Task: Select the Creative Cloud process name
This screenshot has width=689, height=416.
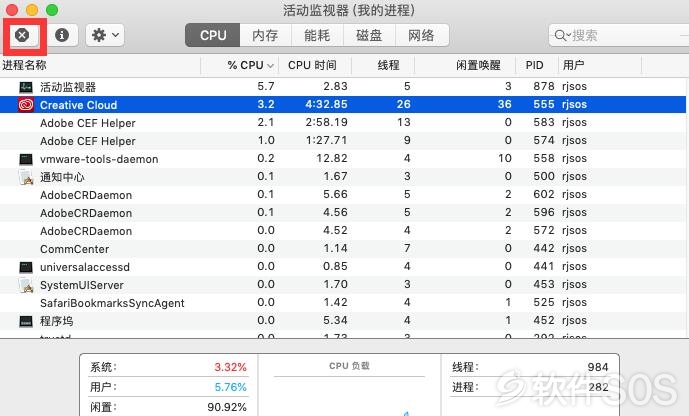Action: tap(79, 105)
